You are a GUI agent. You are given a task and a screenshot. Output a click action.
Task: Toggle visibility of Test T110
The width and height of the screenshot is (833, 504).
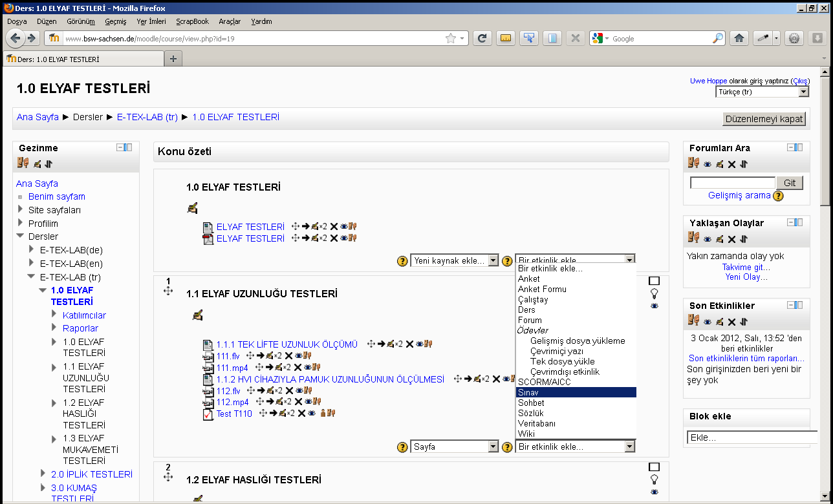click(x=312, y=414)
